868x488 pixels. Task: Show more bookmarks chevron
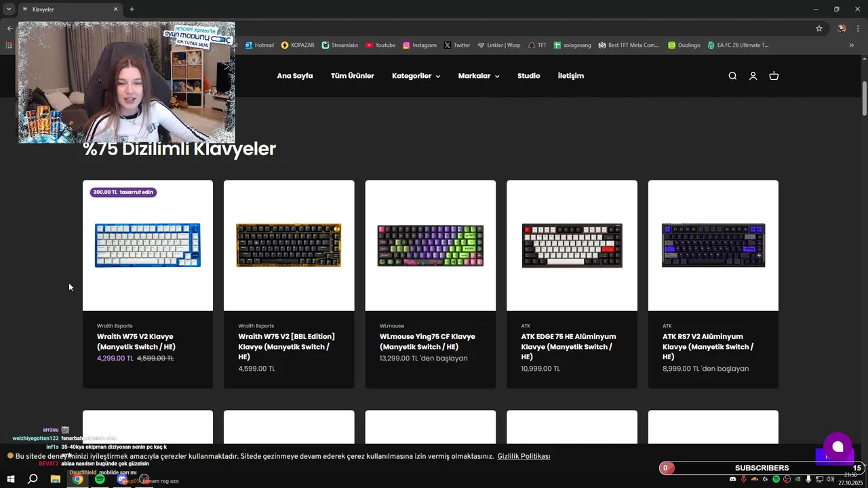coord(852,45)
